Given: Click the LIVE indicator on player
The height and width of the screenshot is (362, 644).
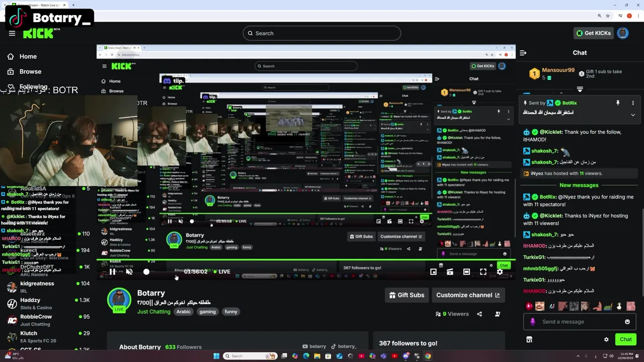Looking at the screenshot, I should (x=222, y=271).
